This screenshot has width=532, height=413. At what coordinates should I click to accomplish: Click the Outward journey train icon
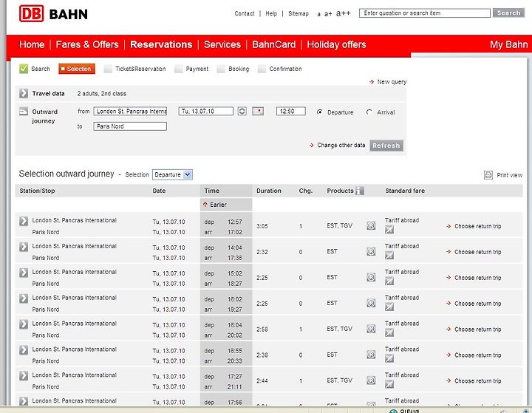tap(24, 112)
